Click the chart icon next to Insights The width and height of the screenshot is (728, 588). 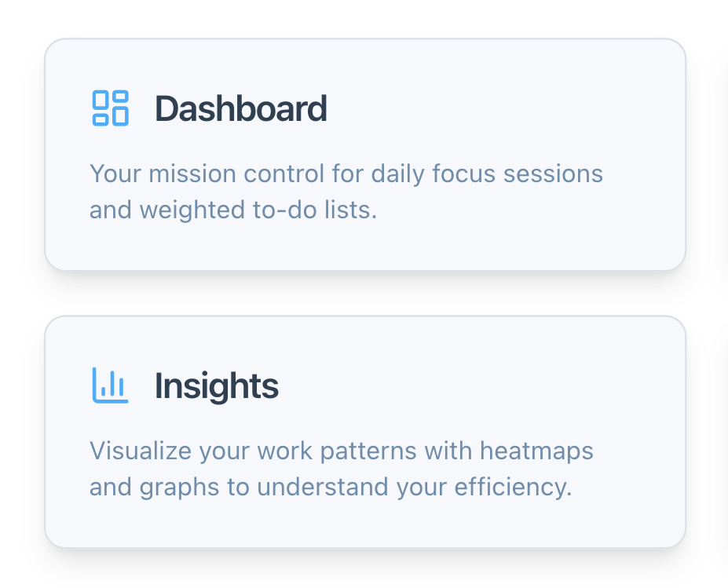(x=110, y=385)
